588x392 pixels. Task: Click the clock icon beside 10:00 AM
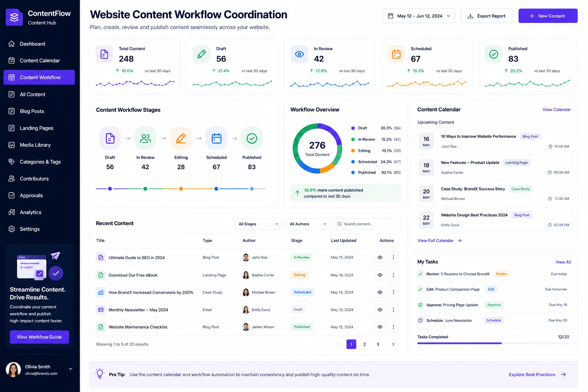coord(550,147)
